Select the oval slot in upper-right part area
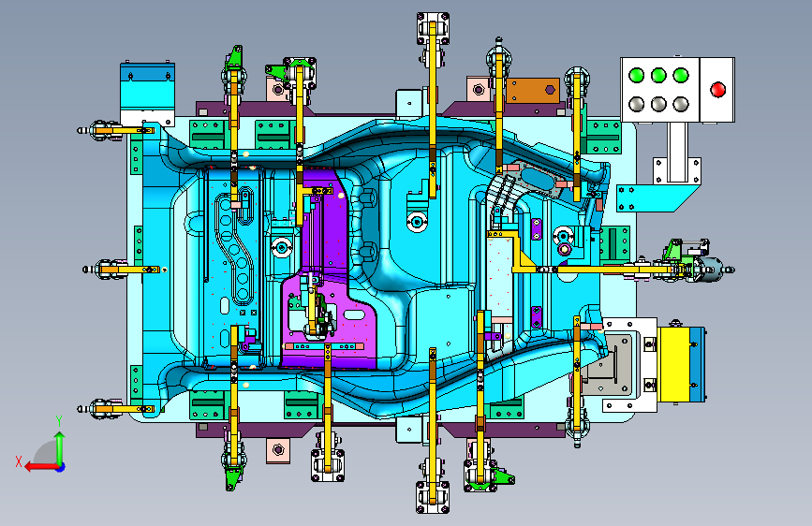The image size is (812, 526). pyautogui.click(x=538, y=180)
